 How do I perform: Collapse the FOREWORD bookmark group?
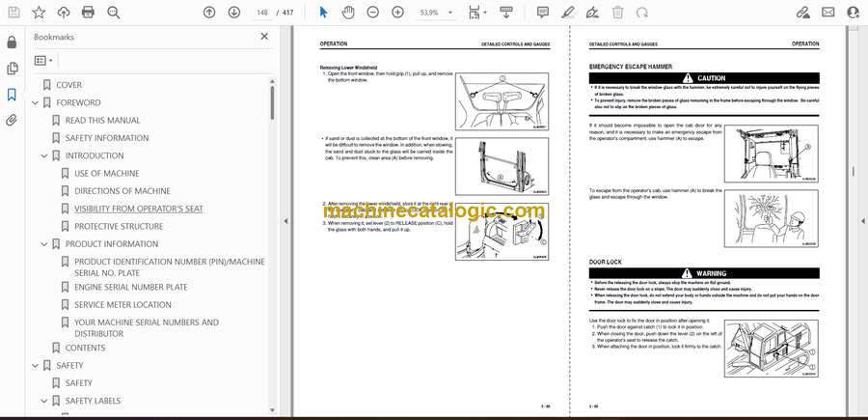(x=36, y=102)
